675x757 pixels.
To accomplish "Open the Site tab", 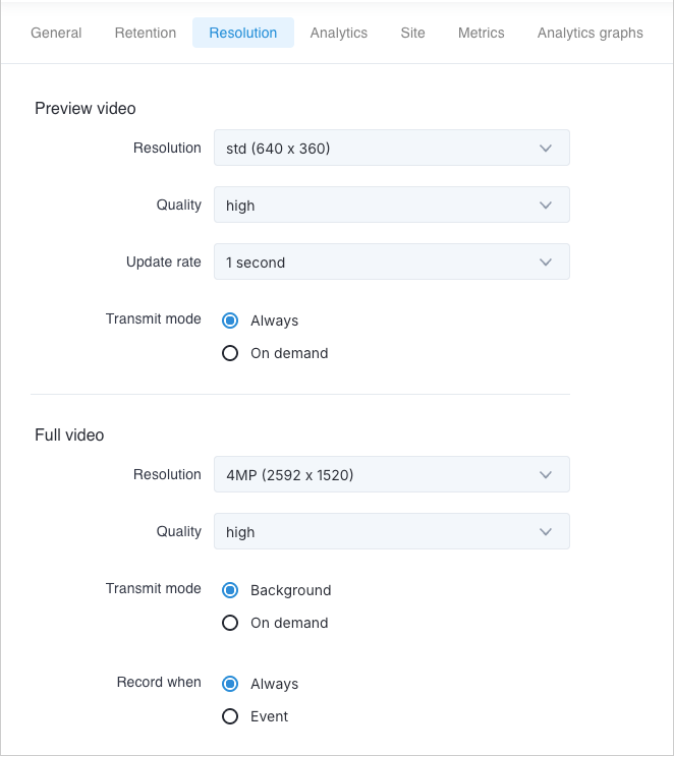I will pyautogui.click(x=412, y=33).
